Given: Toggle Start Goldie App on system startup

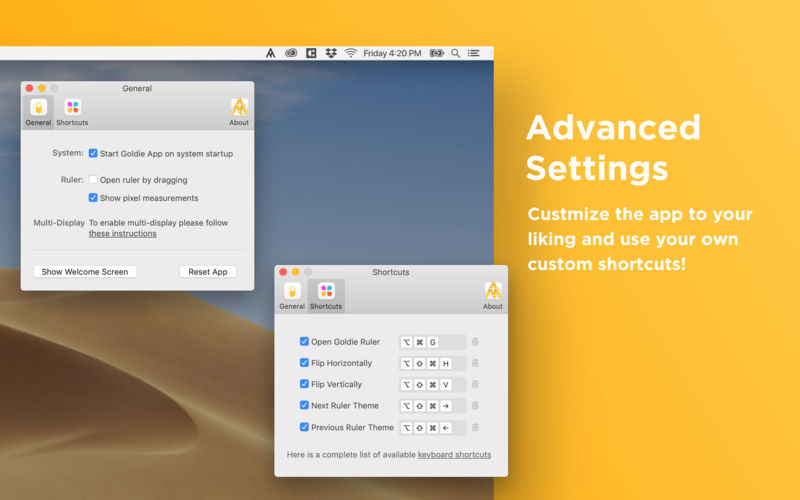Looking at the screenshot, I should tap(93, 153).
